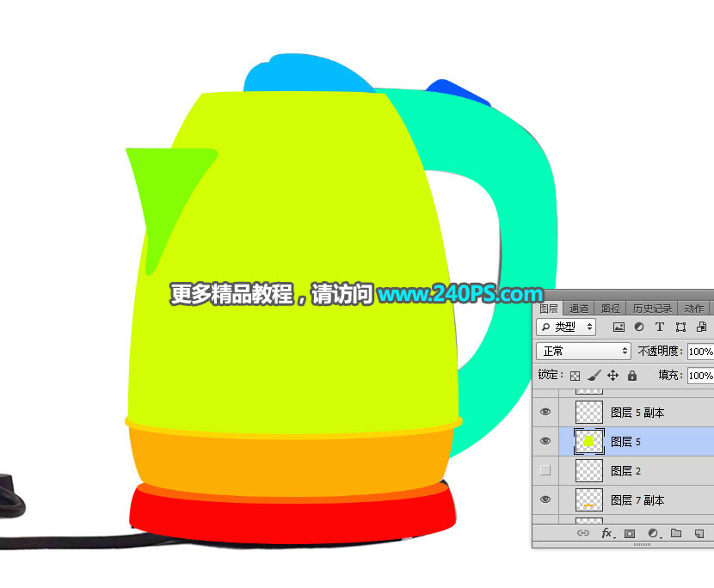The image size is (714, 588).
Task: Add layer mask icon
Action: (630, 533)
